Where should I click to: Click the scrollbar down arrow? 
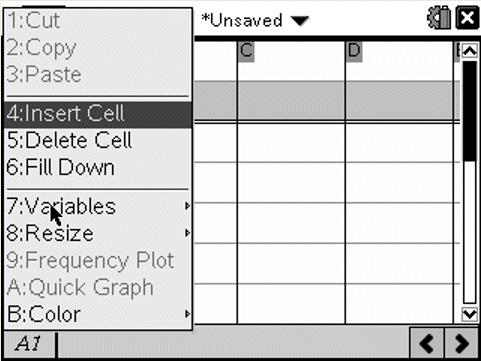[x=470, y=314]
